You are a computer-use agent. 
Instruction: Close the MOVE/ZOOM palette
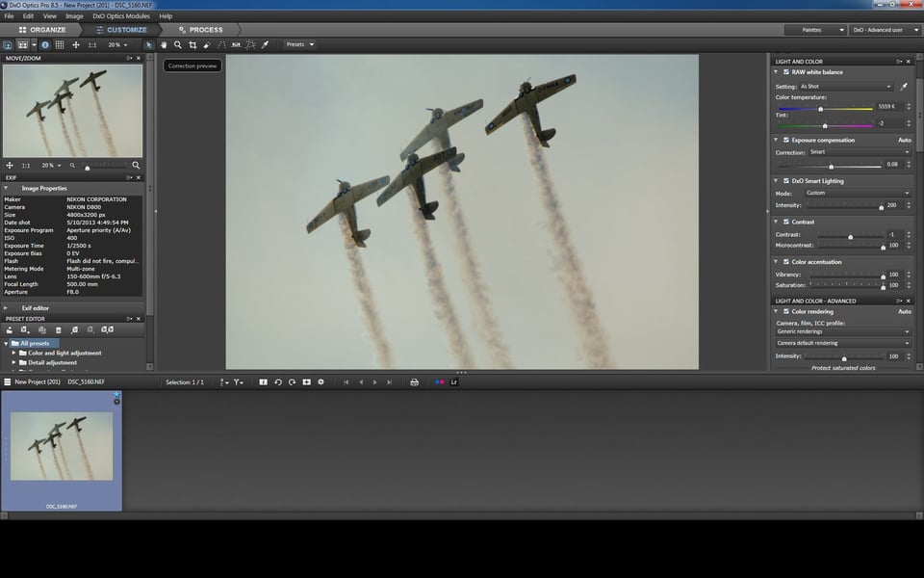click(x=139, y=59)
